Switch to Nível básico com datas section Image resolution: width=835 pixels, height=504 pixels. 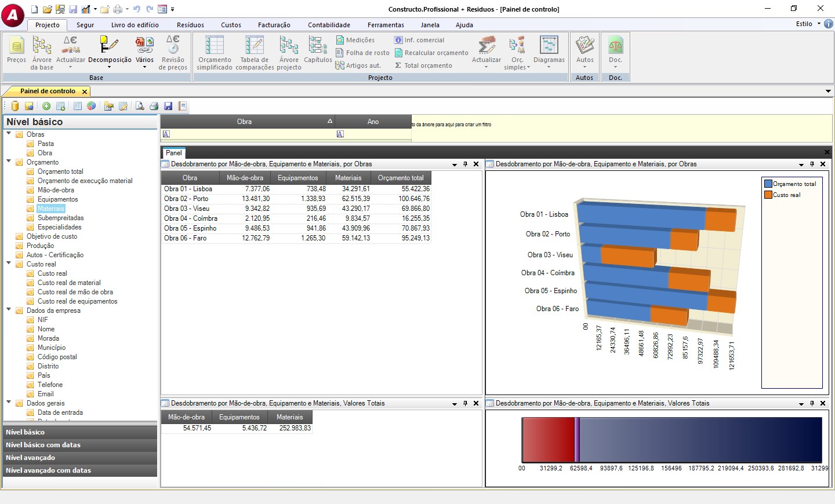pos(80,445)
